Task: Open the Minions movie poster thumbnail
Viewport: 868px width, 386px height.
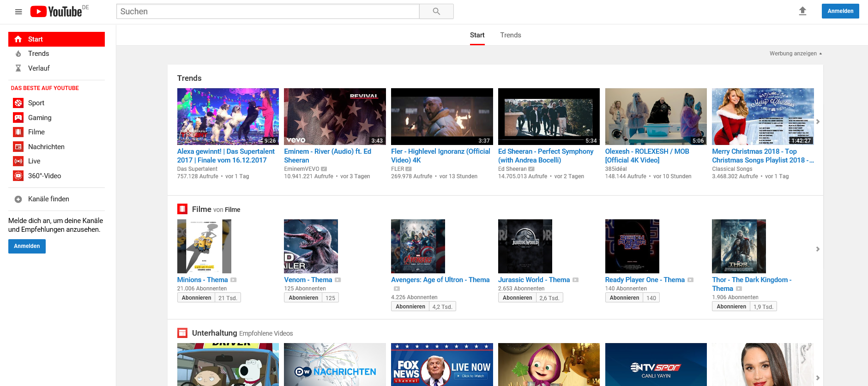Action: pyautogui.click(x=204, y=246)
